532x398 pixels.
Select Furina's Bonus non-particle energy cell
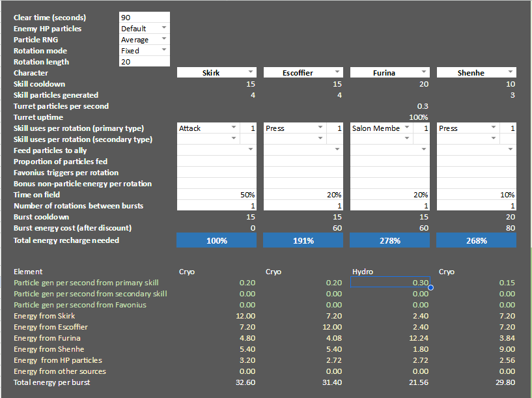pos(390,184)
